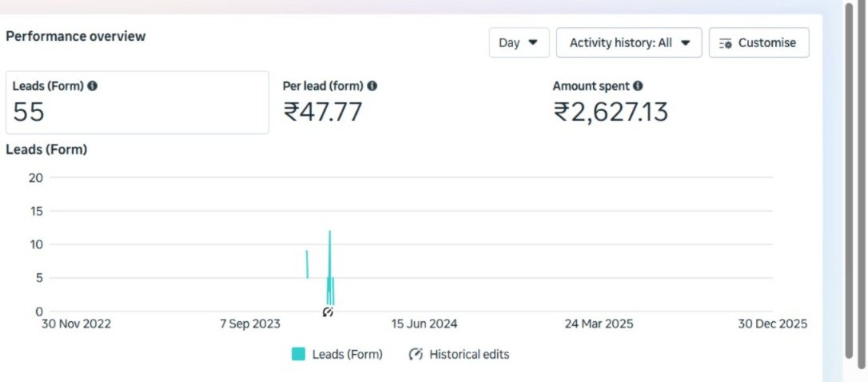Click the short teal line left of spike
Viewport: 868px width, 382px height.
[x=307, y=264]
